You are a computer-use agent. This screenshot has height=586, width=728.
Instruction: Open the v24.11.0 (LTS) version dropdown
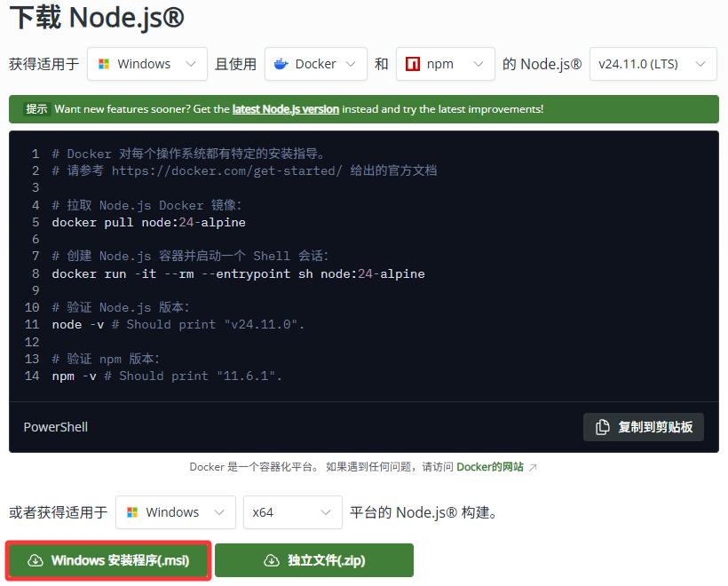click(653, 64)
